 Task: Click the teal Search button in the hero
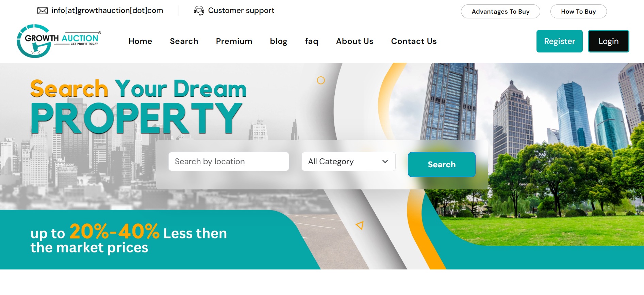pyautogui.click(x=442, y=165)
